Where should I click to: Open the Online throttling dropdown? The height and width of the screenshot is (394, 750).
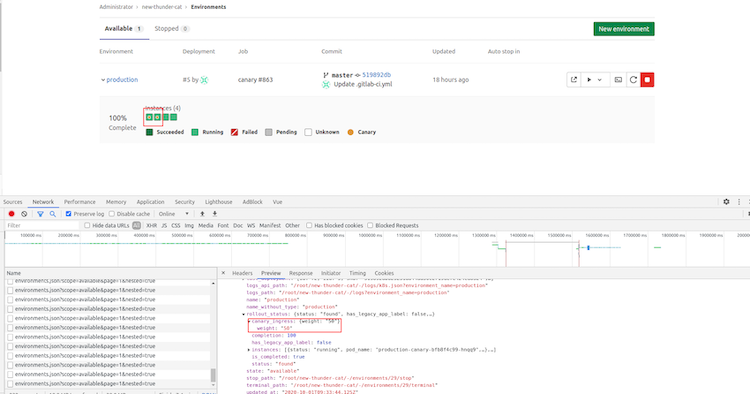point(174,214)
